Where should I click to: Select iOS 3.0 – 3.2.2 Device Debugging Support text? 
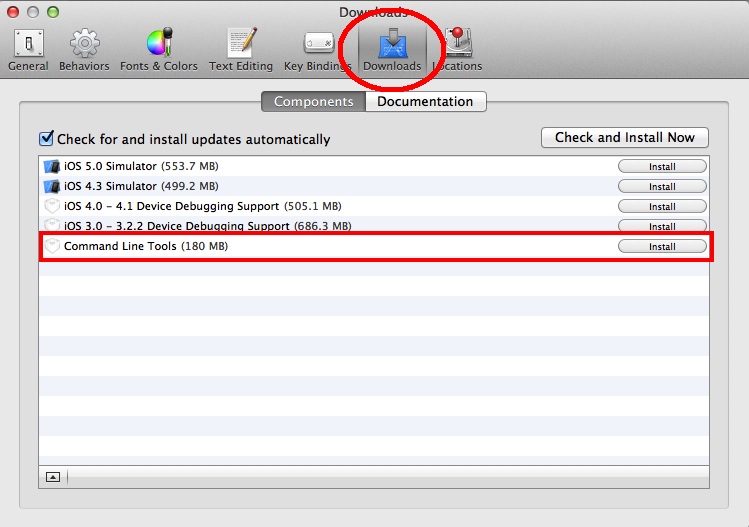pos(208,226)
